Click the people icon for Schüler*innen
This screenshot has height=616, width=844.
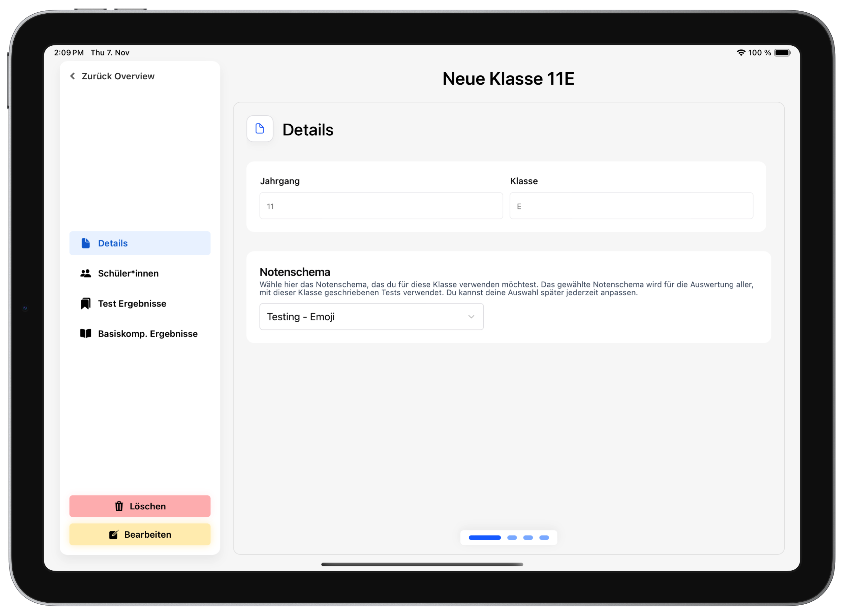[85, 273]
